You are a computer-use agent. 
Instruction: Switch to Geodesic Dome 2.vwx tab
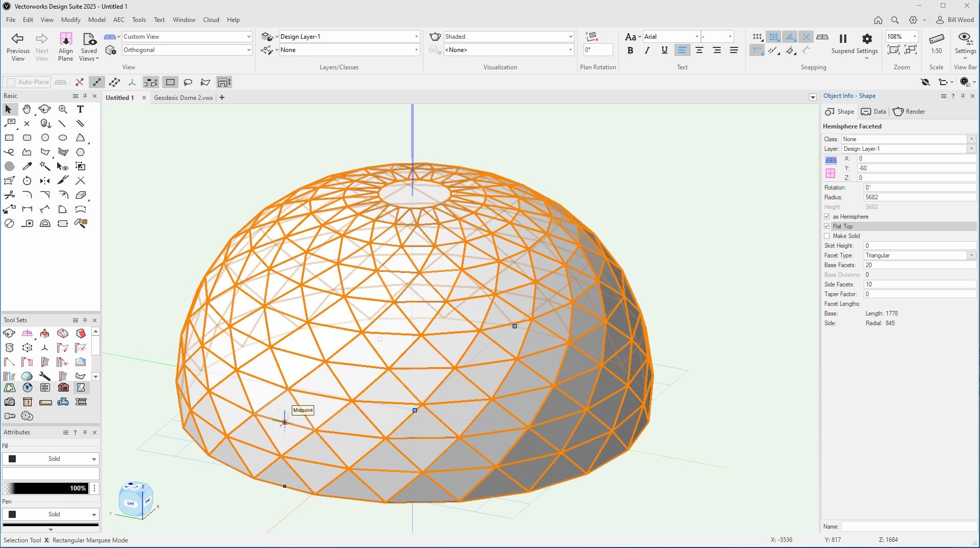point(183,98)
